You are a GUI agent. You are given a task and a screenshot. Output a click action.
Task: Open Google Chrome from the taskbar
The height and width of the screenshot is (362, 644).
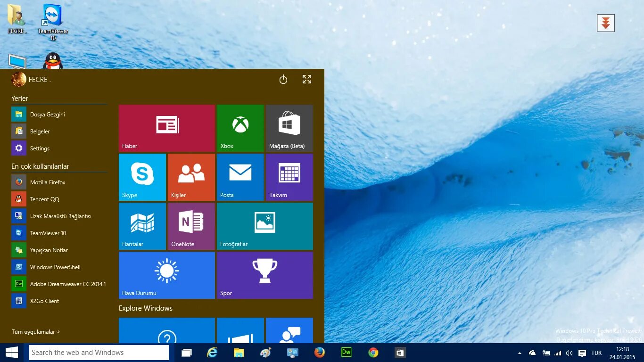(373, 353)
